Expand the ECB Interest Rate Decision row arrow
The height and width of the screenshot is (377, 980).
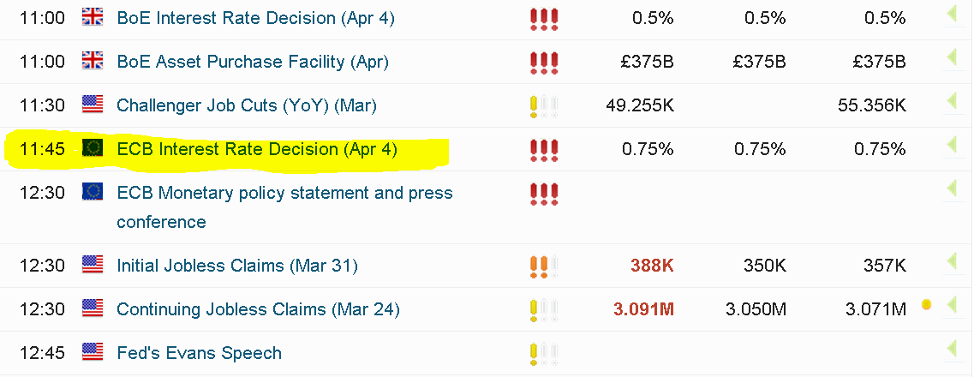952,145
